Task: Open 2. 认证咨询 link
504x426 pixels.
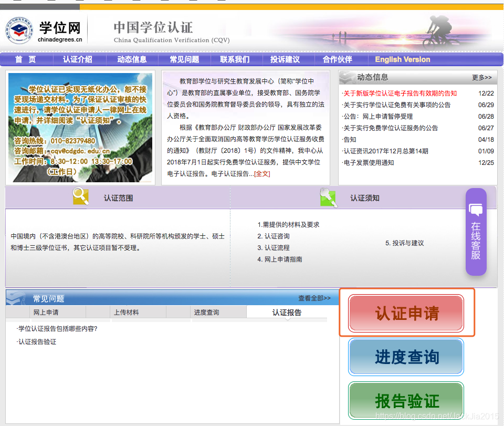Action: (273, 236)
